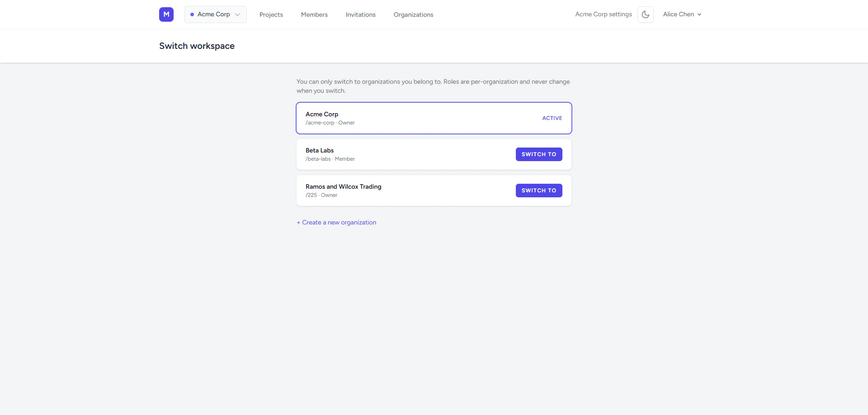The width and height of the screenshot is (868, 415).
Task: Click the /beta-labs · Member subtitle
Action: tap(330, 159)
